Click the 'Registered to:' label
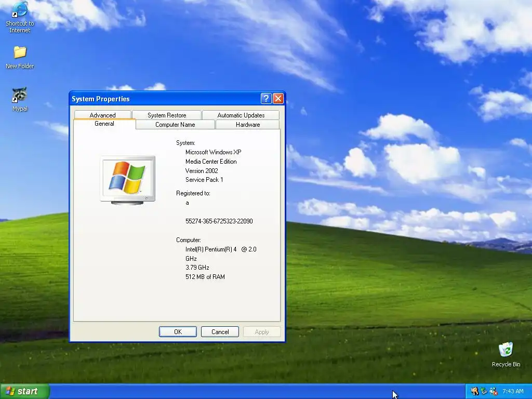This screenshot has width=532, height=399. click(x=193, y=193)
